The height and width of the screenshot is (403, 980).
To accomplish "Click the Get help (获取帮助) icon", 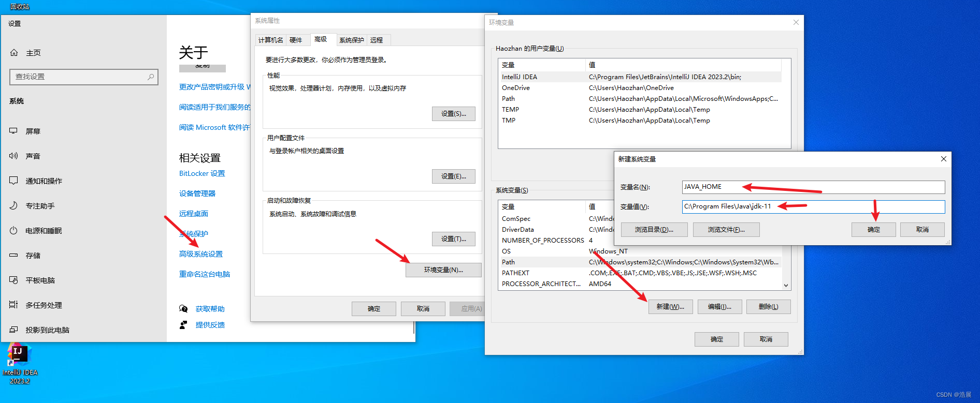I will pos(183,309).
